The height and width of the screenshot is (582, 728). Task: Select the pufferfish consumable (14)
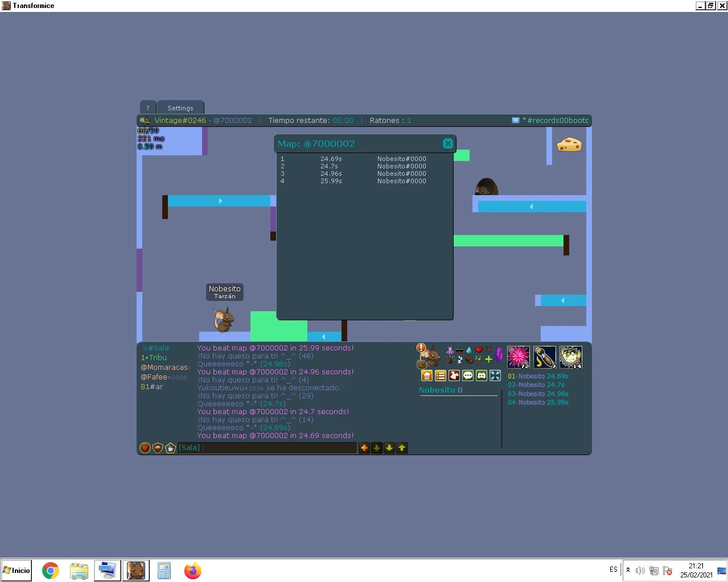(571, 357)
